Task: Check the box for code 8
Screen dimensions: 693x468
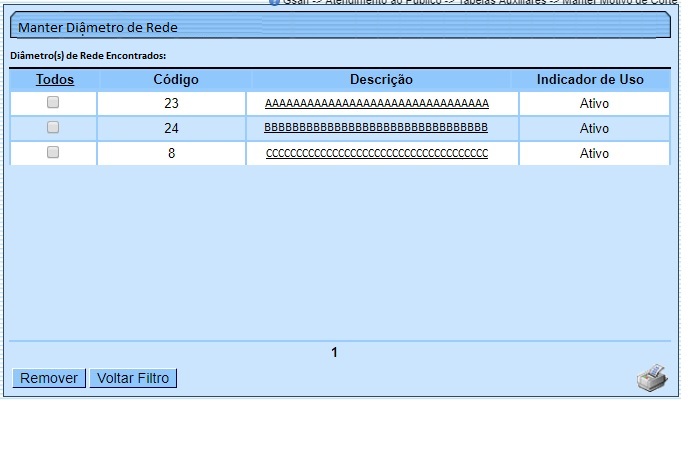Action: click(53, 152)
